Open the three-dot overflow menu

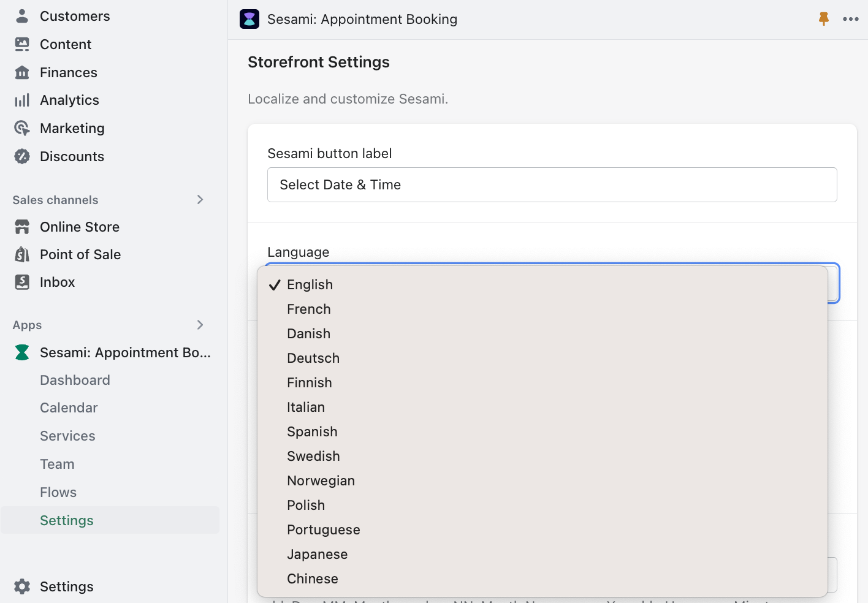(851, 19)
